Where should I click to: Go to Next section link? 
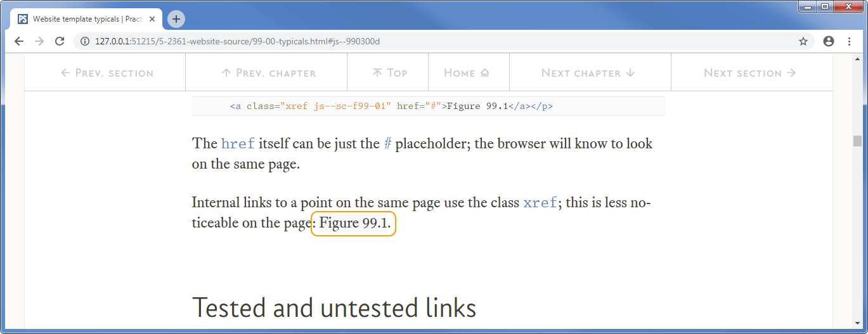[751, 73]
